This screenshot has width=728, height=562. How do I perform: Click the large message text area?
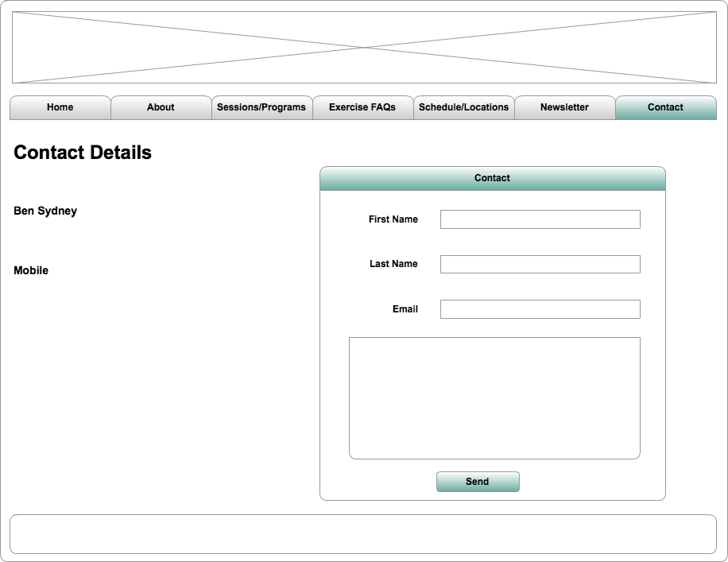493,397
